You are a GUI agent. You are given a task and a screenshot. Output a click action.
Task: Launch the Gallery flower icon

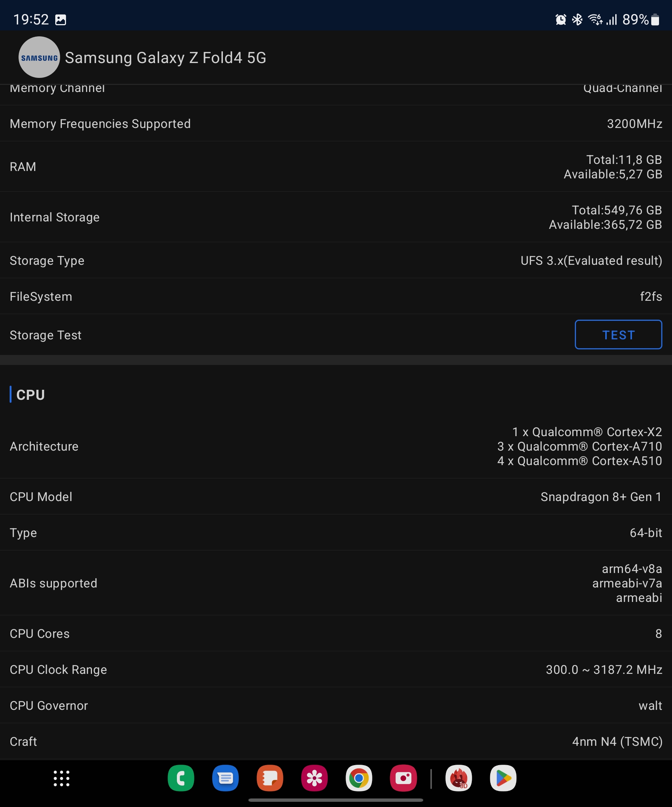[x=314, y=778]
